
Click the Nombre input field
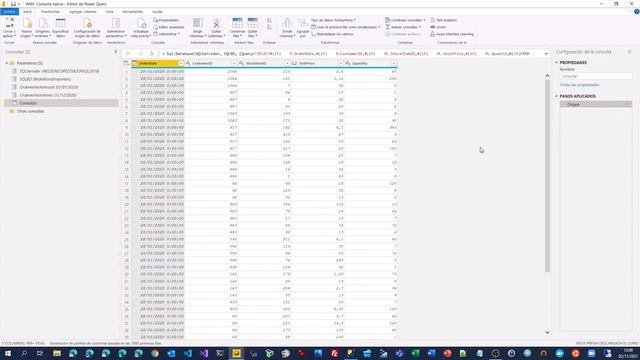(x=596, y=76)
